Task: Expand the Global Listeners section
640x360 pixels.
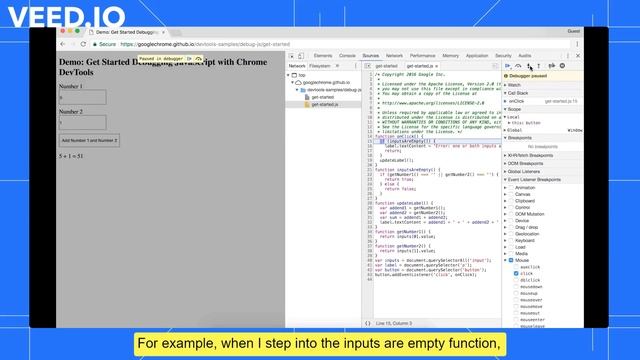Action: [542, 172]
